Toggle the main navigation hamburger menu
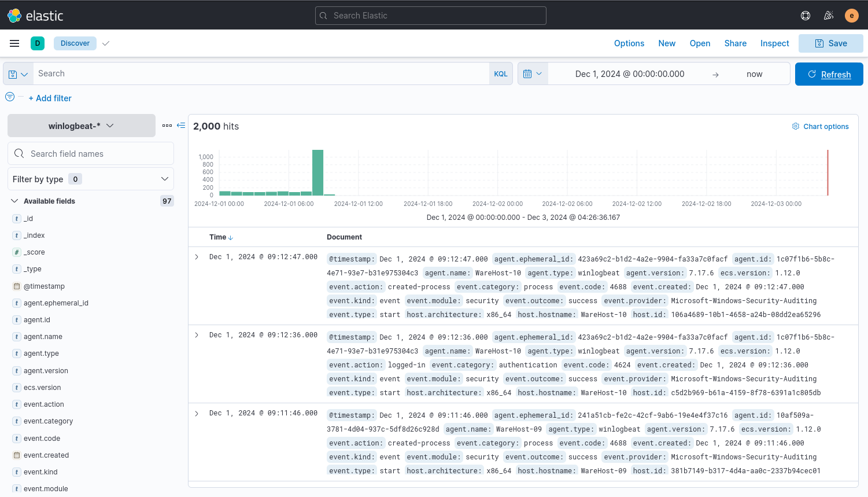Screen dimensions: 868x497 pyautogui.click(x=14, y=43)
